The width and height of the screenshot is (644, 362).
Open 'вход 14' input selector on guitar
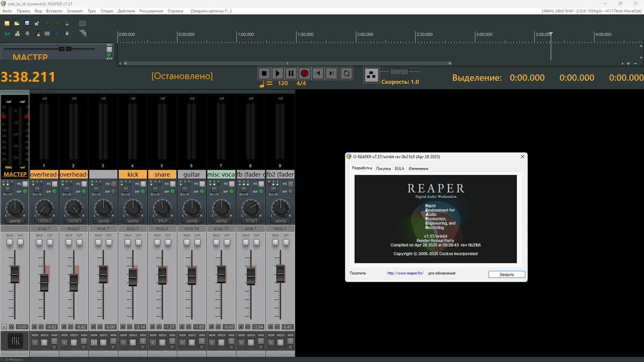(192, 228)
